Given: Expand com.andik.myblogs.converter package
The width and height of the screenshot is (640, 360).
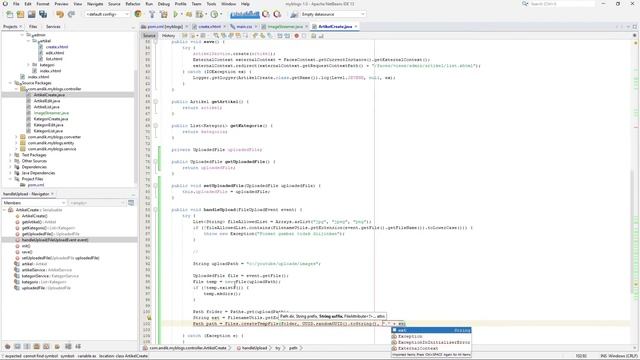Looking at the screenshot, I should tap(16, 137).
